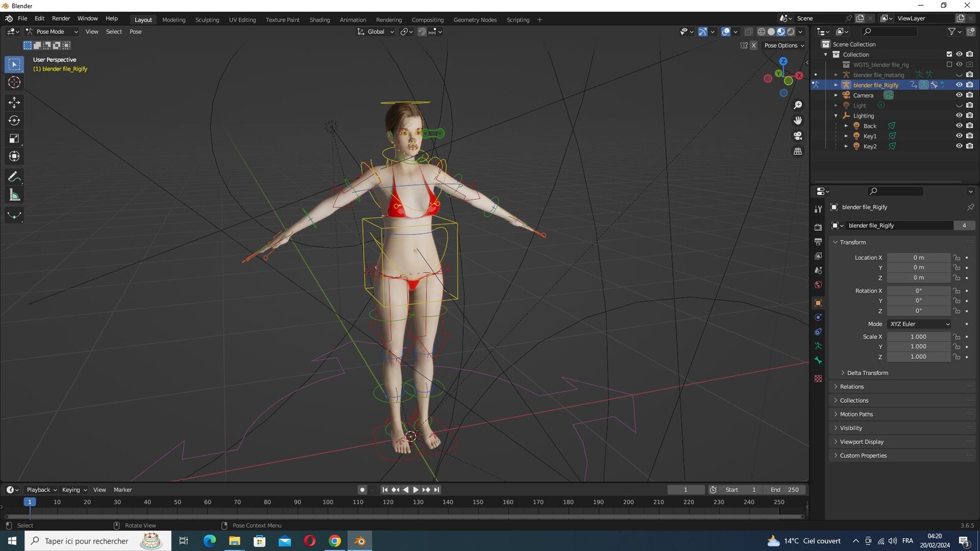Play the animation
The image size is (980, 551).
click(416, 490)
